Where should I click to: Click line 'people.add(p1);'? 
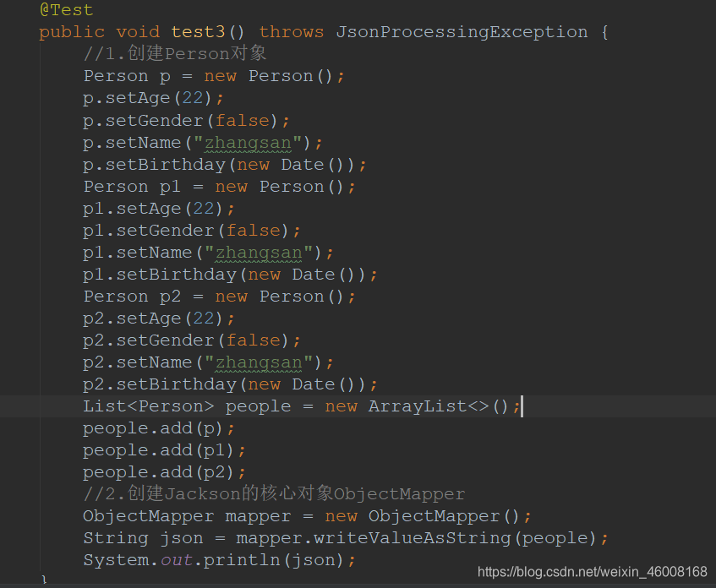(164, 450)
